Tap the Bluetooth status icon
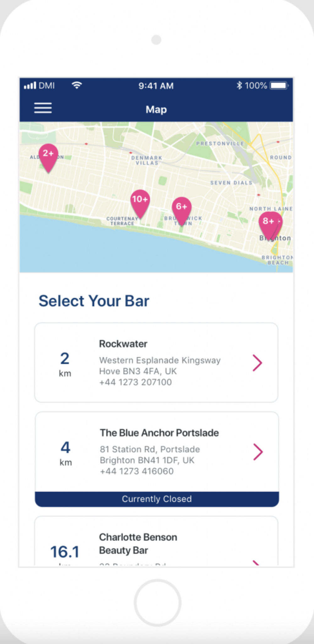Screen dimensions: 314x644 (x=239, y=85)
